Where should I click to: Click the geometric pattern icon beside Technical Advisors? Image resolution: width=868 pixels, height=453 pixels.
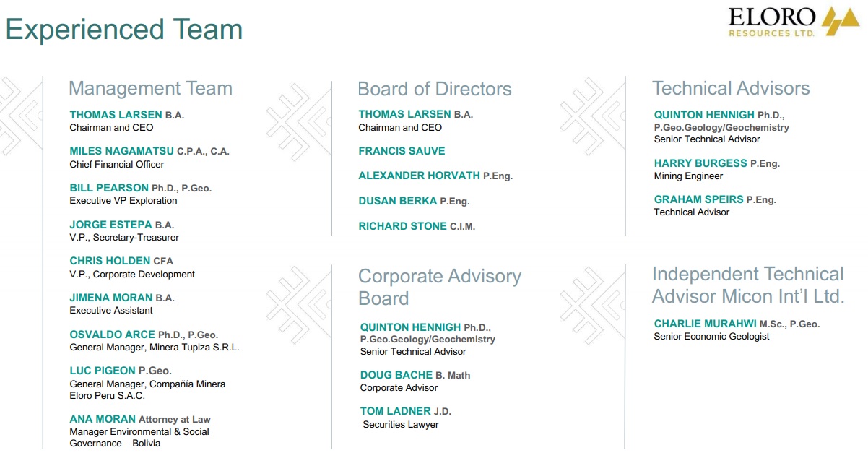(592, 116)
